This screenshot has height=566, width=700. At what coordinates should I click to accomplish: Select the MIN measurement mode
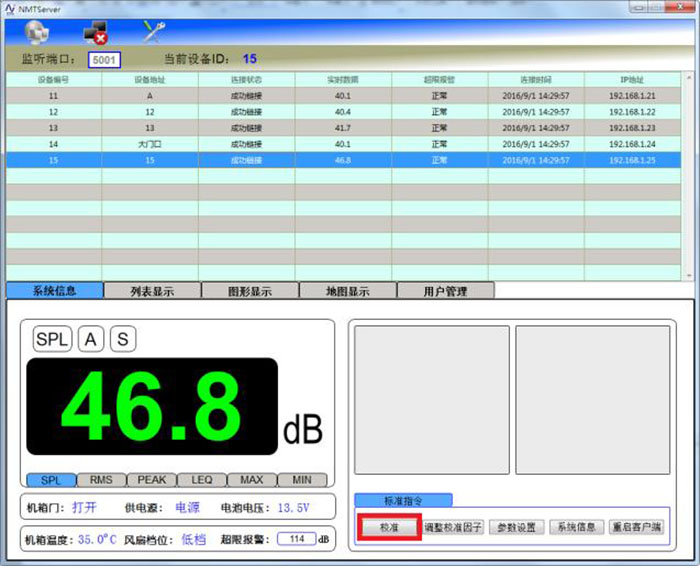pos(301,480)
